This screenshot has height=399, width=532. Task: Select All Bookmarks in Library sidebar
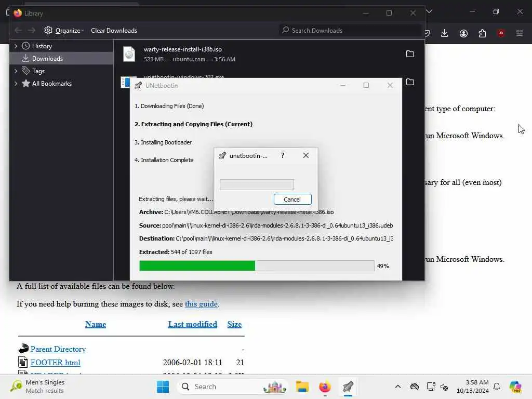tap(51, 84)
